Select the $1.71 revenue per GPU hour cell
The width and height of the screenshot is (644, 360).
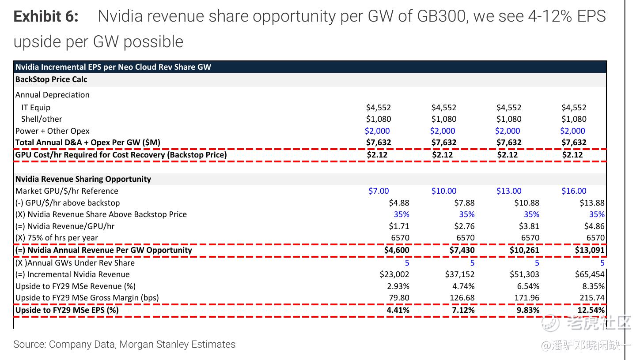click(x=399, y=226)
